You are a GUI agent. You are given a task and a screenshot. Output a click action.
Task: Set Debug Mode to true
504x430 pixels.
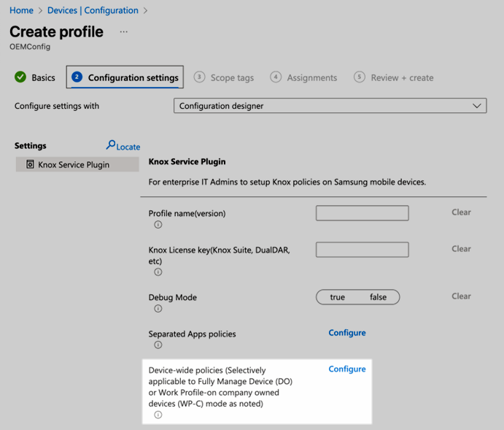tap(337, 297)
